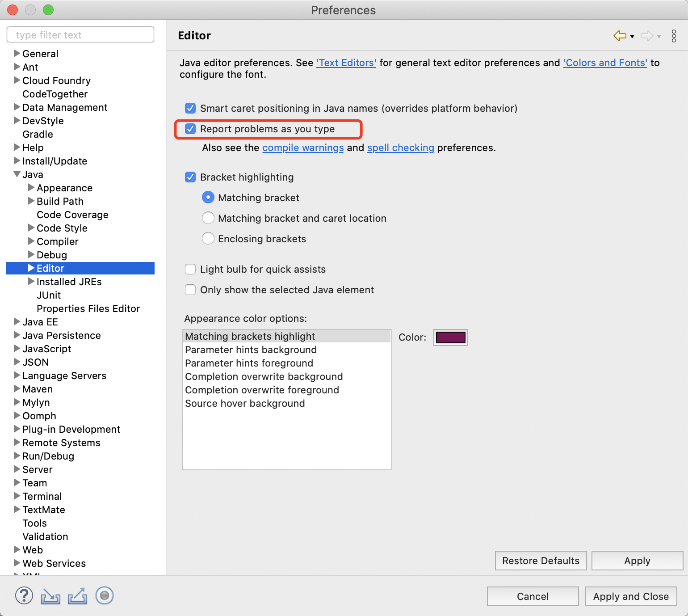Open the 'Colors and Fonts' link
This screenshot has height=616, width=688.
tap(605, 63)
